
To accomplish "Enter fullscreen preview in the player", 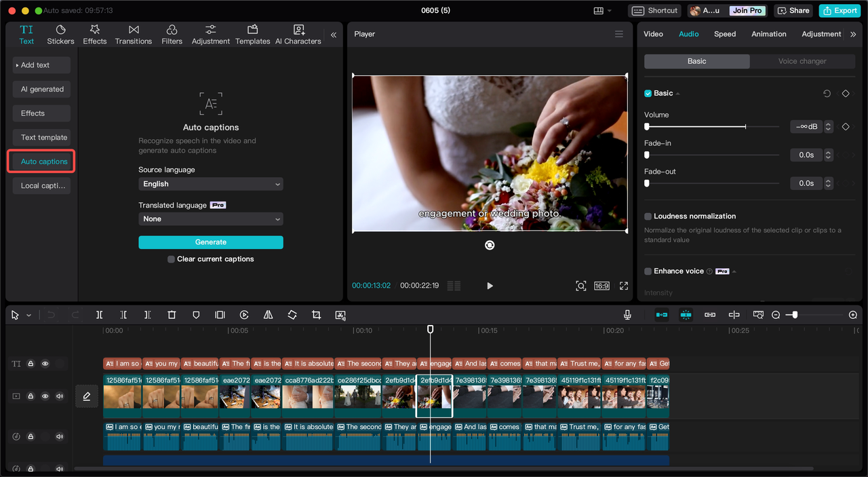I will [624, 286].
